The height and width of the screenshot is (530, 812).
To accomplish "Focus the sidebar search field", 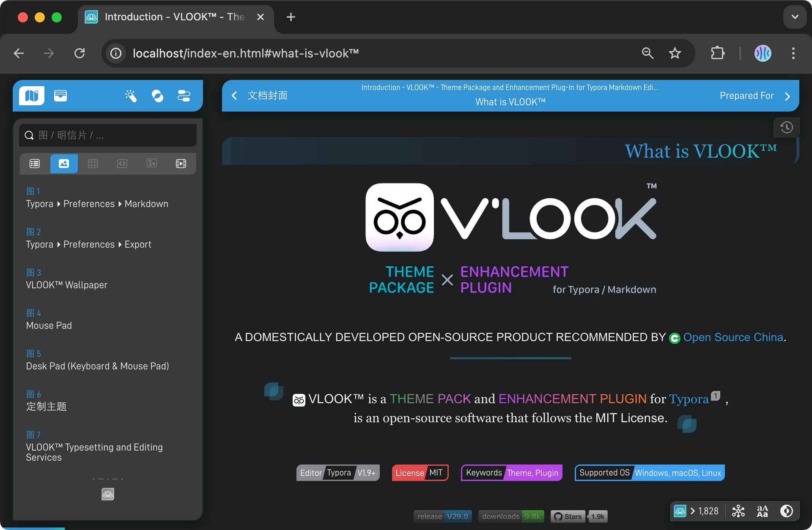I will 108,135.
